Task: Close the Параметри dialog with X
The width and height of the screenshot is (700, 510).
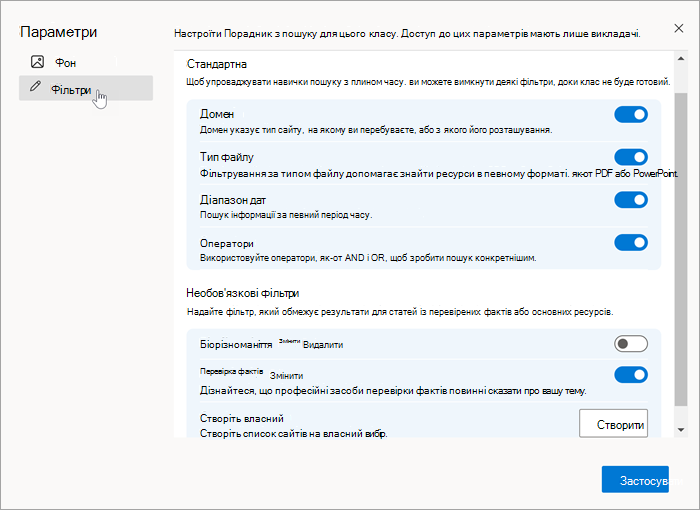Action: pyautogui.click(x=679, y=29)
